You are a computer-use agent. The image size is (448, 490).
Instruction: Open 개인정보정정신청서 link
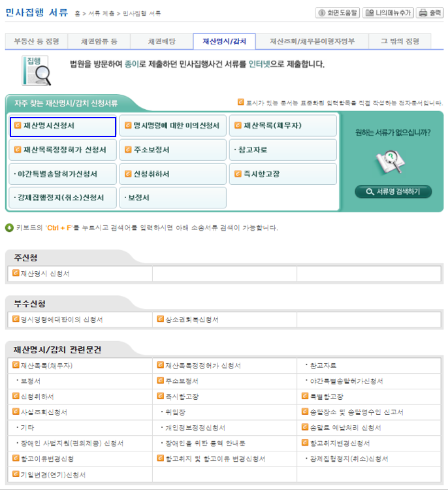tap(195, 428)
